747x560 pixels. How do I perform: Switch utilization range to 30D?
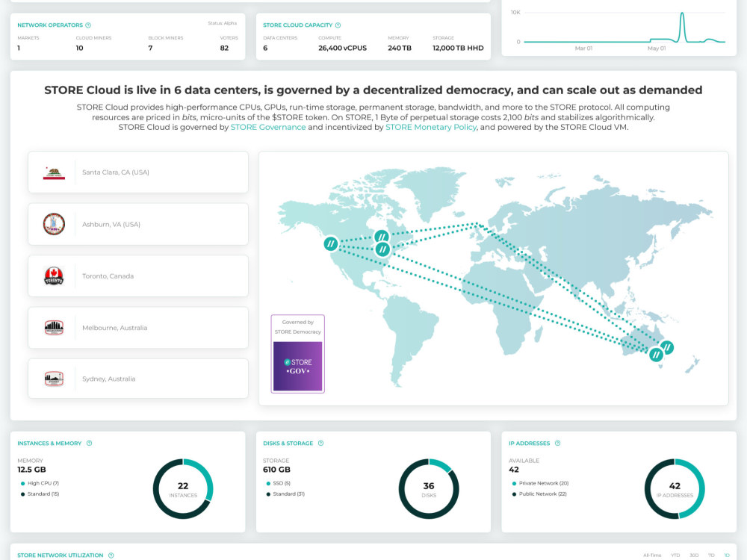tap(694, 556)
